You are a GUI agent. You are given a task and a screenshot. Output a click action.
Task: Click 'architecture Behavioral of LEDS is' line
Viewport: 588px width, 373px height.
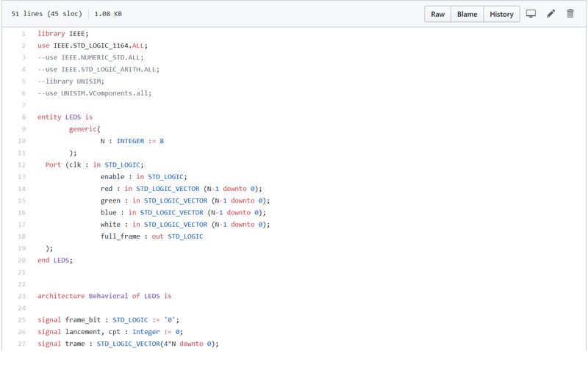coord(104,296)
